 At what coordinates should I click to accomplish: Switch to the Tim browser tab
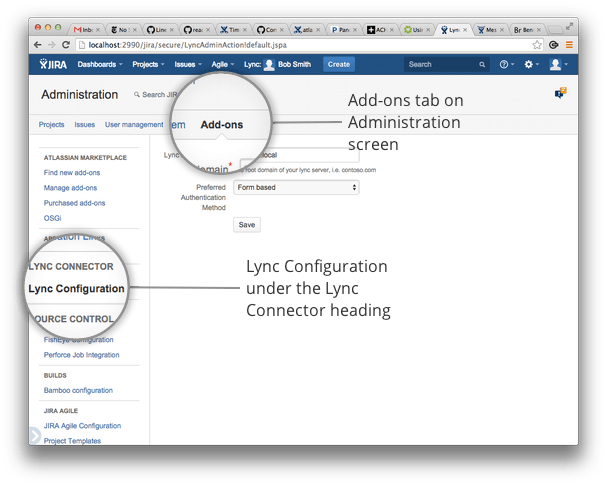click(x=233, y=30)
